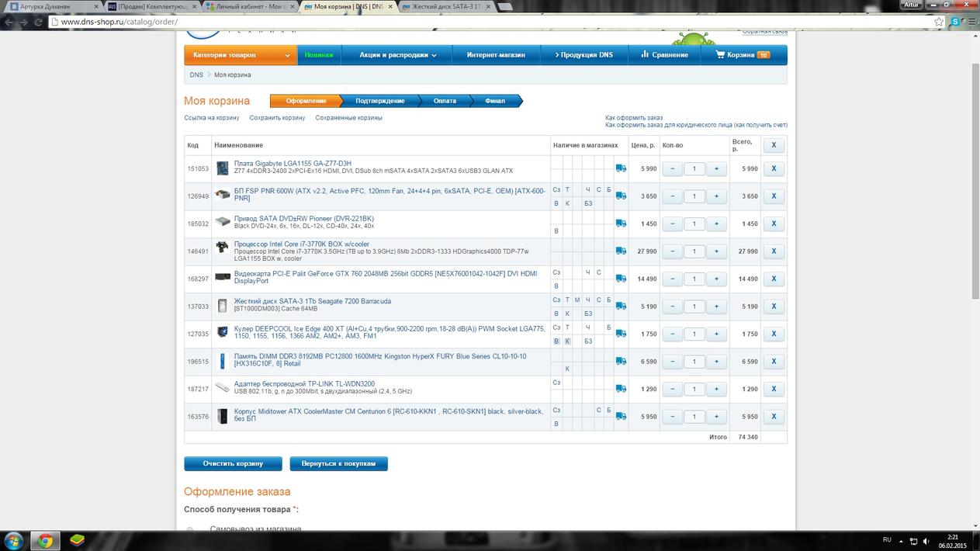Open the Память DIMM DDR3 Kingston HyperX product link
Image resolution: width=980 pixels, height=551 pixels.
(x=380, y=359)
